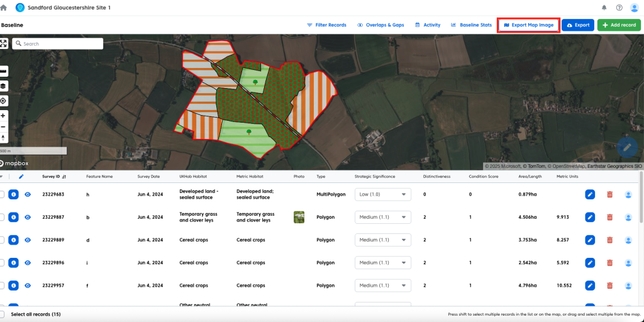Screen dimensions: 644x322
Task: Open notifications bell
Action: pyautogui.click(x=604, y=8)
